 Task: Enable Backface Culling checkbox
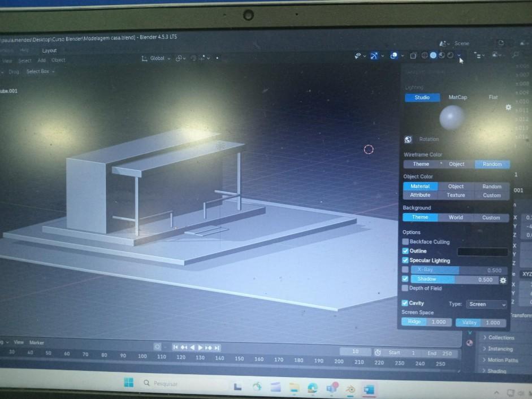405,241
